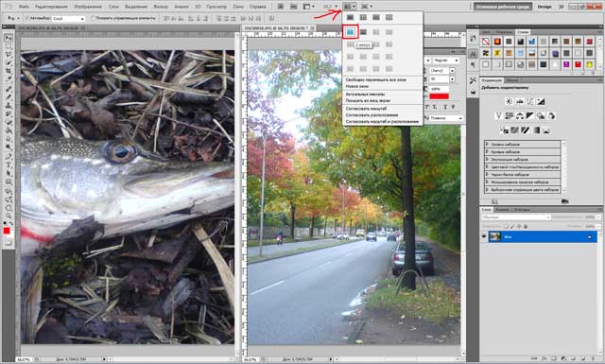Screen dimensions: 605x364
Task: Choose the highlighted 2-up vertical layout icon
Action: 351,32
